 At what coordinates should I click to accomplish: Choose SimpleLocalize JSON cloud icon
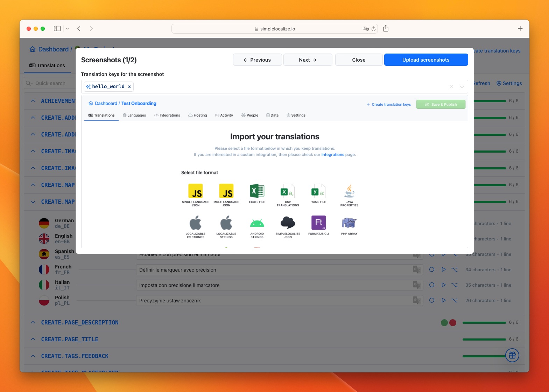pos(288,223)
